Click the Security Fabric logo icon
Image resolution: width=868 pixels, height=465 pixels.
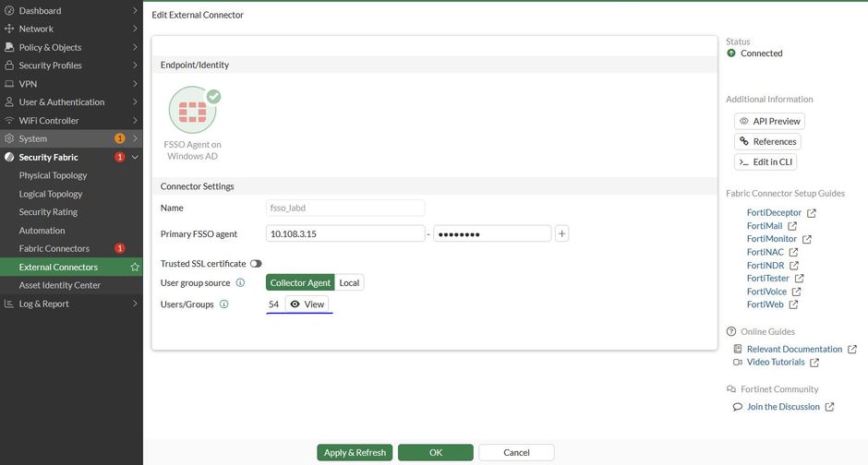tap(9, 157)
